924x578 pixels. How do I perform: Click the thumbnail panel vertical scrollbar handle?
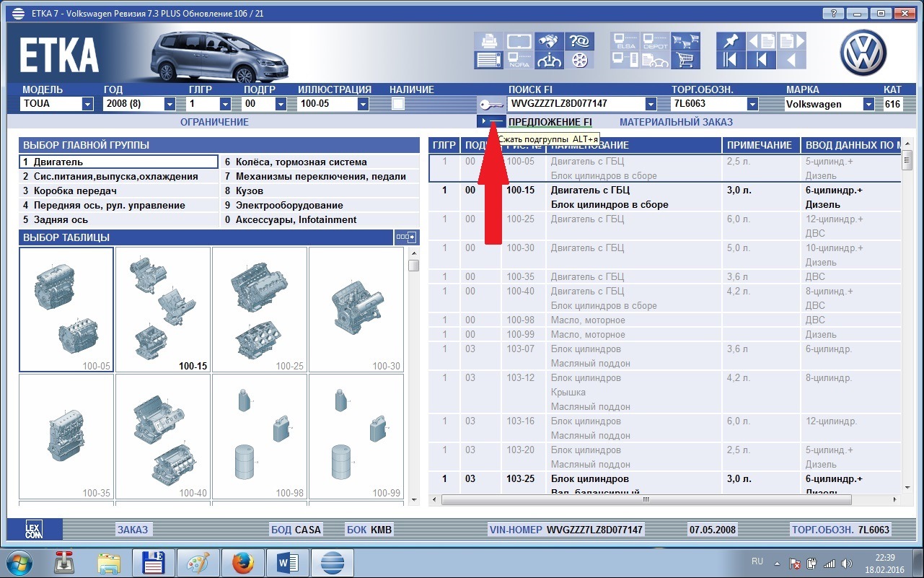pos(413,265)
